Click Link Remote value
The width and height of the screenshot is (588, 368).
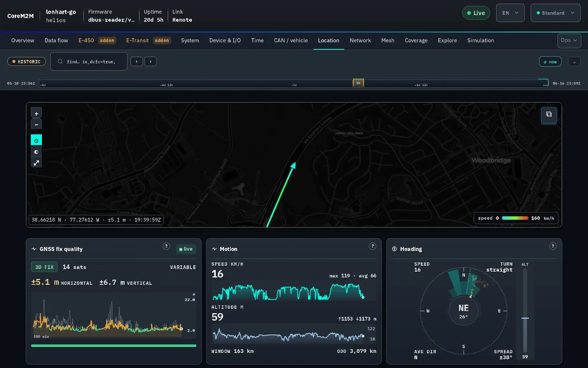pos(182,20)
